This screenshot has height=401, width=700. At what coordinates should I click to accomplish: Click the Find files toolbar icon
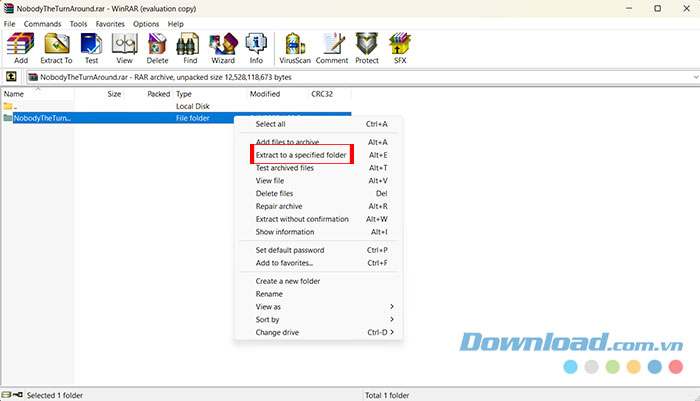click(x=191, y=48)
